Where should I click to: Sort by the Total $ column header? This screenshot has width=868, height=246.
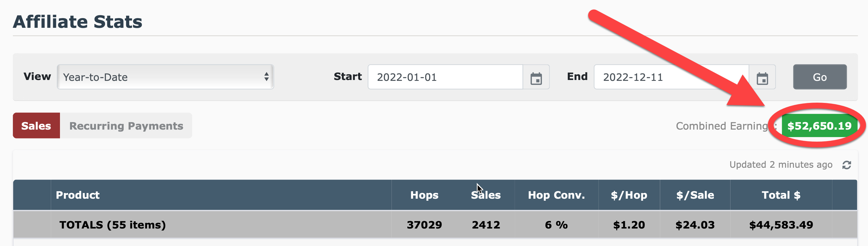coord(781,195)
